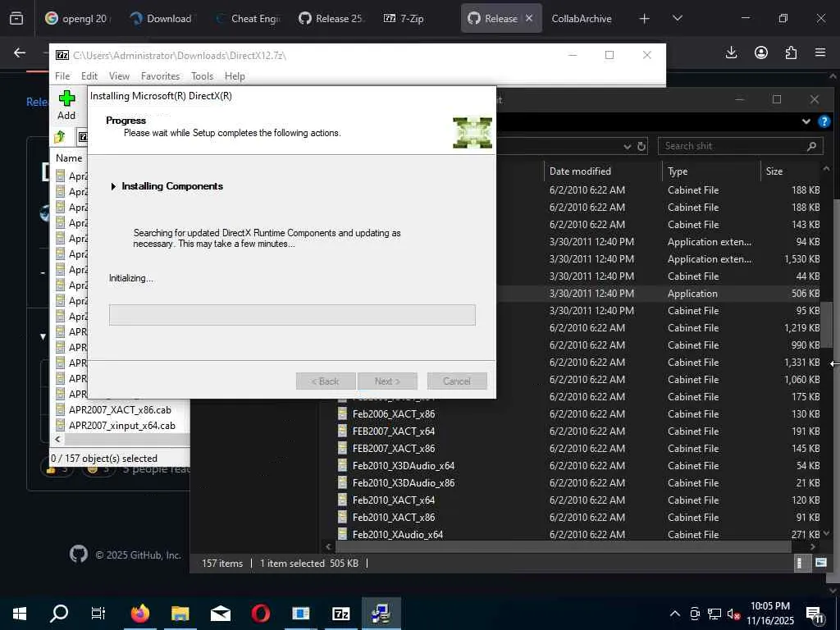The width and height of the screenshot is (840, 630).
Task: Open the Explorer help icon
Action: click(824, 121)
